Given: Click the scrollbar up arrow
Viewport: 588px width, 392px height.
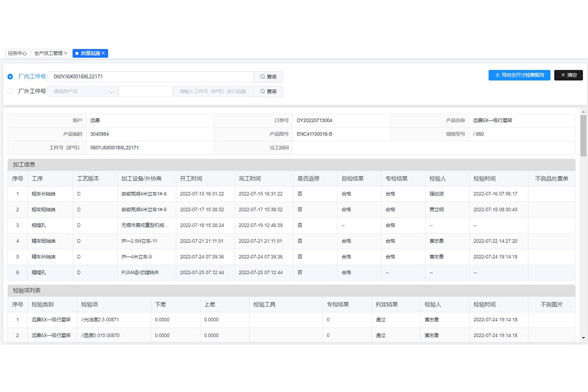Looking at the screenshot, I should (583, 112).
